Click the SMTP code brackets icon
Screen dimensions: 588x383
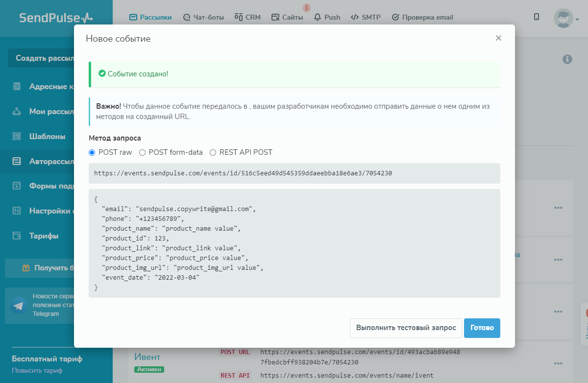point(354,17)
